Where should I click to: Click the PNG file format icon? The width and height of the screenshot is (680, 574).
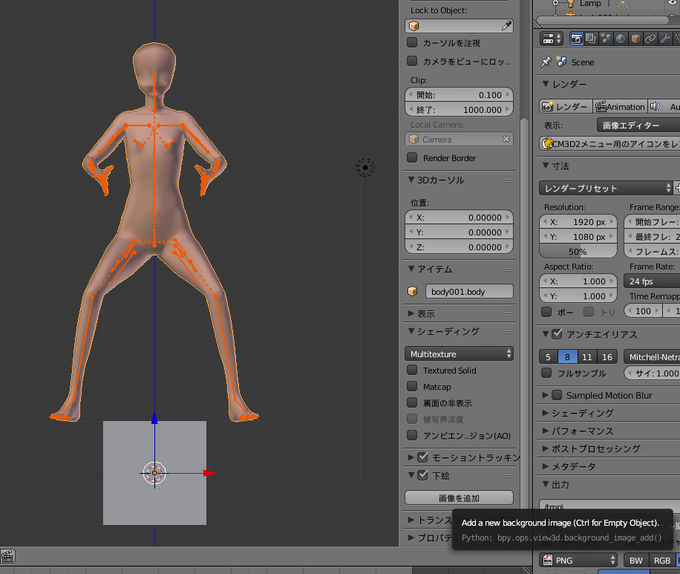click(548, 560)
